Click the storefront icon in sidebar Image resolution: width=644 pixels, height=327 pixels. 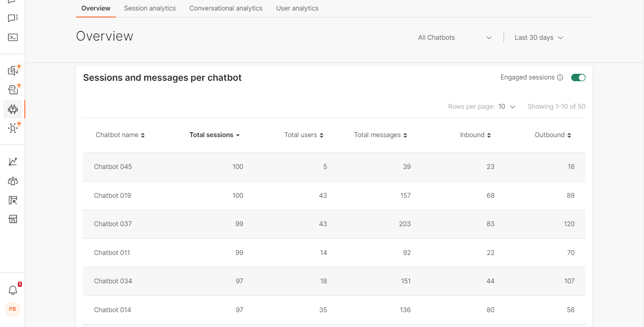point(13,219)
